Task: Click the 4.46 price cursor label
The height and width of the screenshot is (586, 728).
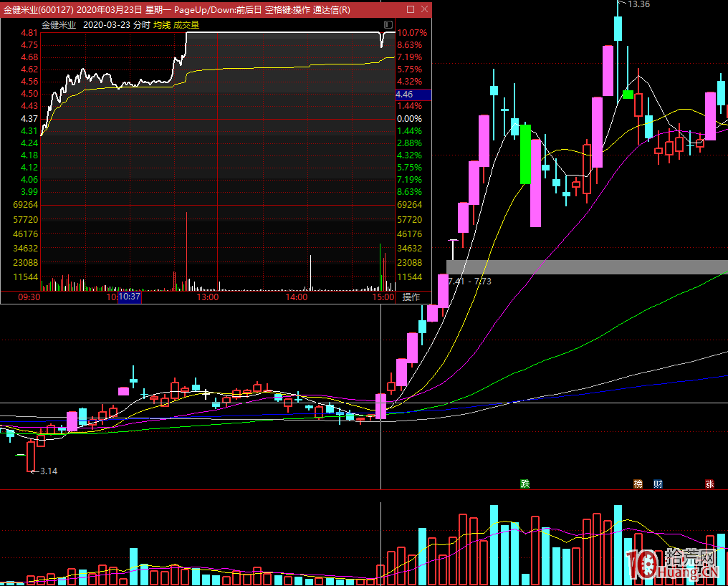Action: [x=404, y=95]
